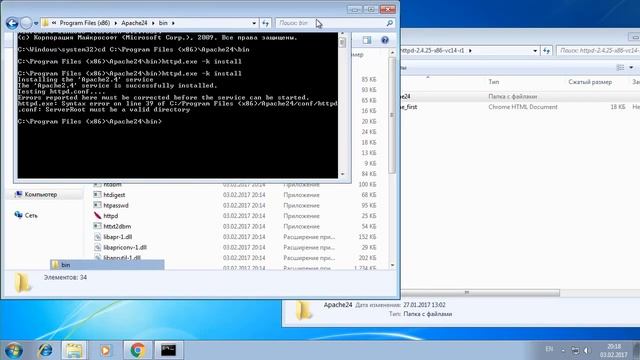Click the Back arrow in the bin window
This screenshot has width=640, height=360.
coord(12,23)
